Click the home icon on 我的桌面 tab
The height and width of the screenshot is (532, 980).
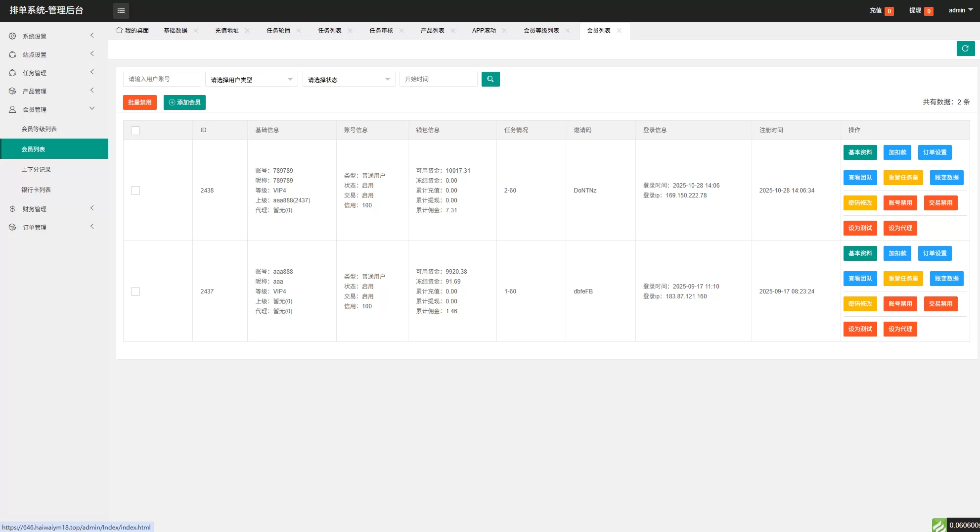pyautogui.click(x=119, y=30)
